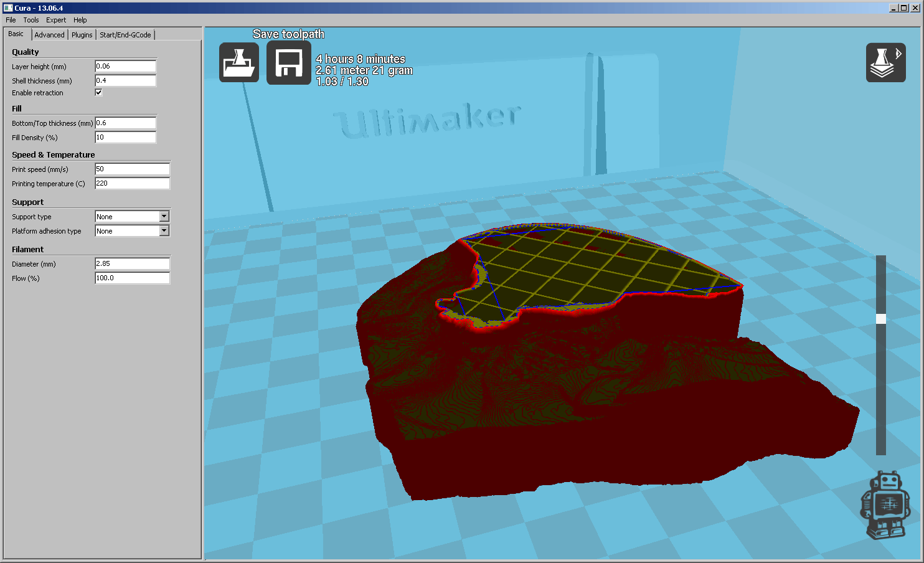Switch to the Plugins tab
This screenshot has width=924, height=563.
click(x=82, y=35)
